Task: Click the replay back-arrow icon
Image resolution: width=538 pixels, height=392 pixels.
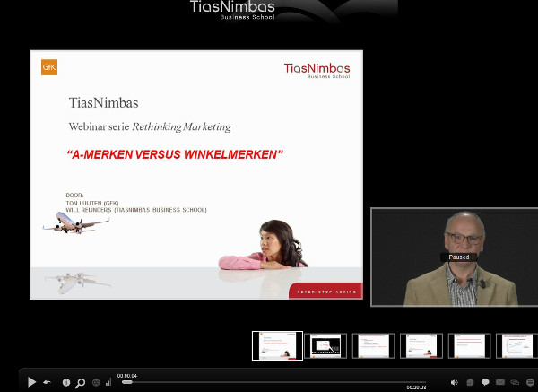Action: 47,382
